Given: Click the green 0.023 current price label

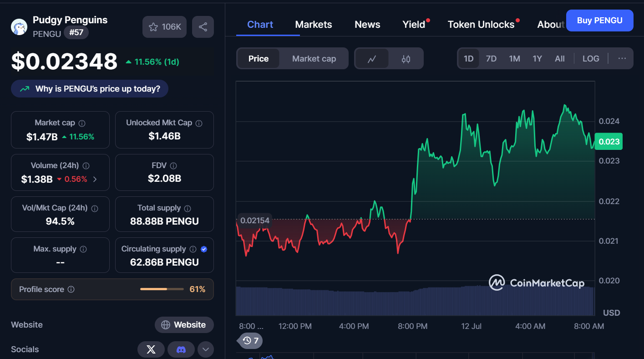Looking at the screenshot, I should (x=609, y=141).
